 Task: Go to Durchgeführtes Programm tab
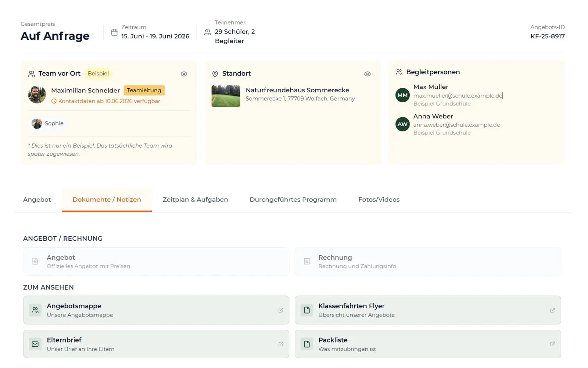(x=293, y=199)
